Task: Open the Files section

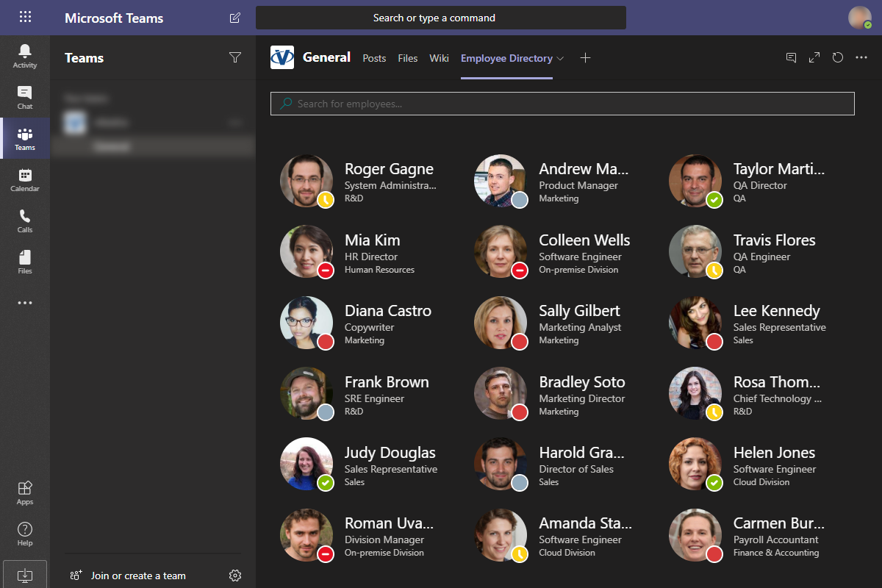Action: tap(25, 261)
